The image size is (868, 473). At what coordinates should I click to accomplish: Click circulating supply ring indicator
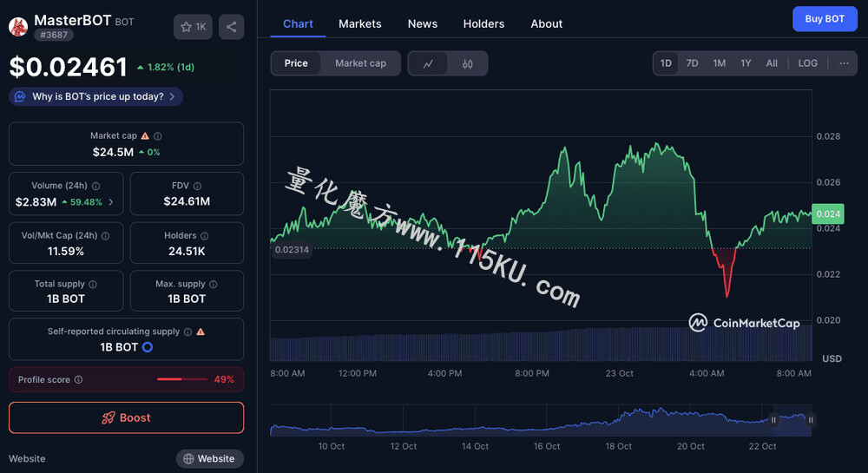[148, 347]
